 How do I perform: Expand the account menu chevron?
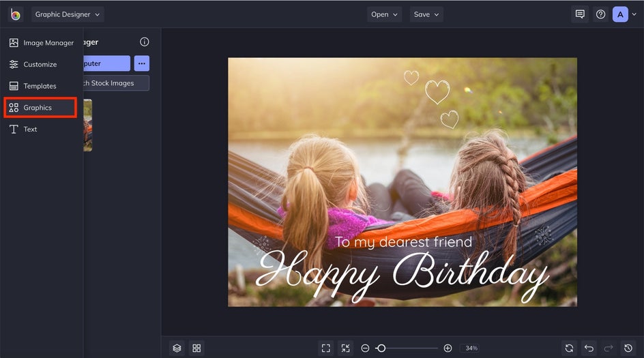pyautogui.click(x=634, y=14)
